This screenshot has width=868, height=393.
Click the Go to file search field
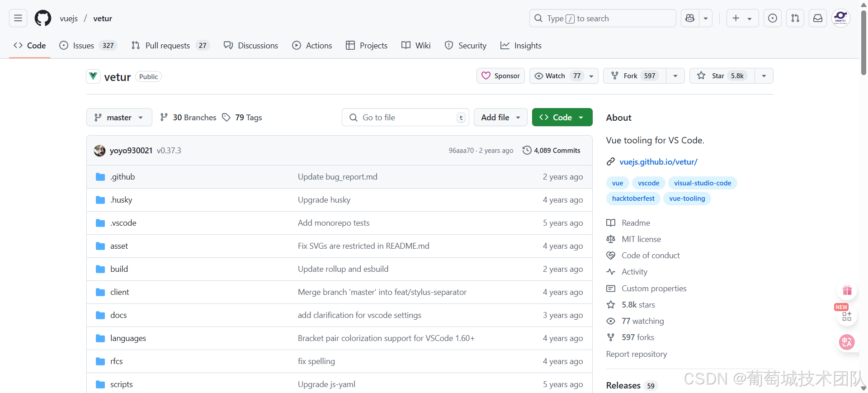coord(406,118)
